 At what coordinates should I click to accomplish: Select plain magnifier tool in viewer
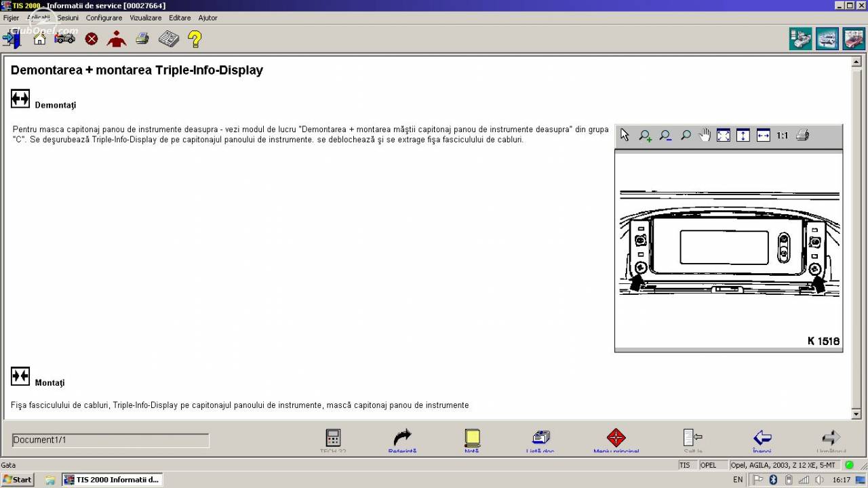(686, 136)
